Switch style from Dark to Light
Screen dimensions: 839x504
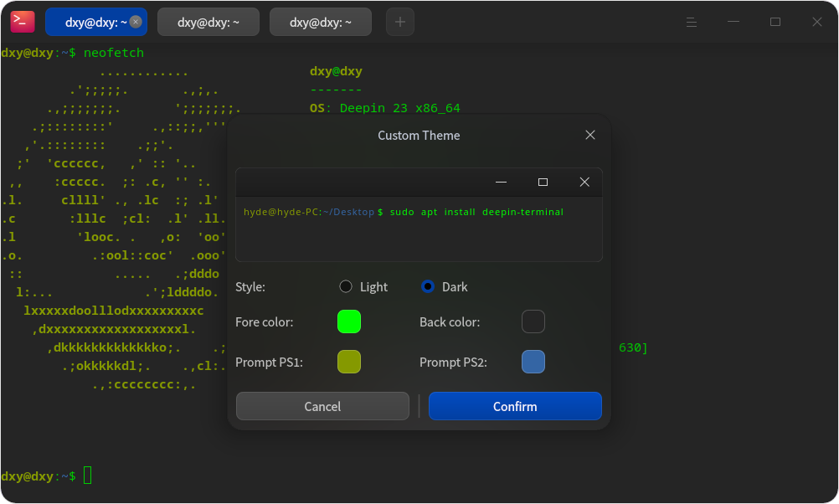click(x=346, y=286)
